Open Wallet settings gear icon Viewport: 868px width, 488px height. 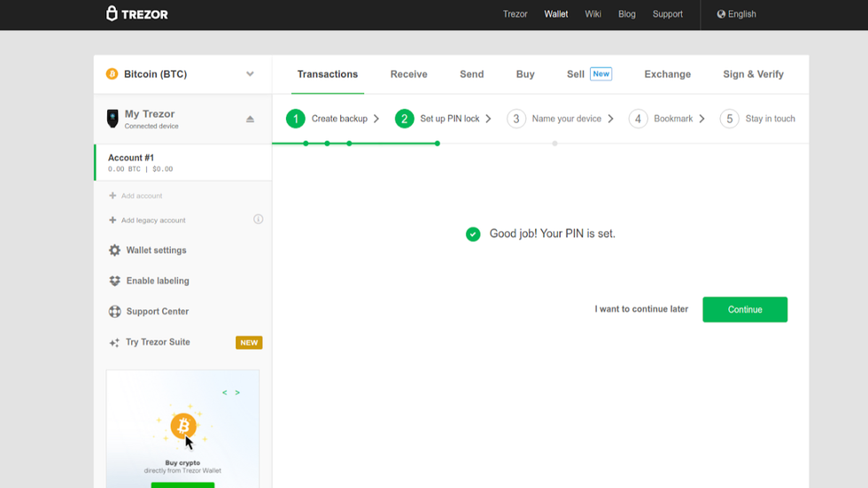[x=114, y=251]
